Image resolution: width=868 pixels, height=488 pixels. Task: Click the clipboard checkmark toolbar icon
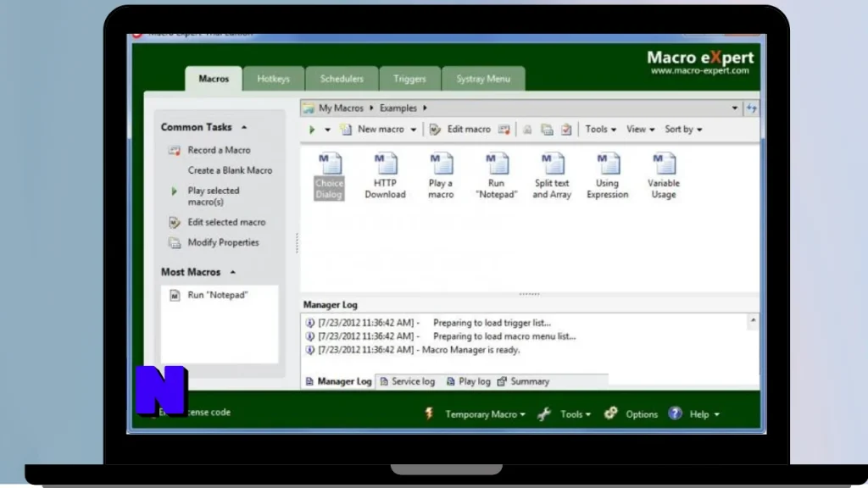(566, 130)
